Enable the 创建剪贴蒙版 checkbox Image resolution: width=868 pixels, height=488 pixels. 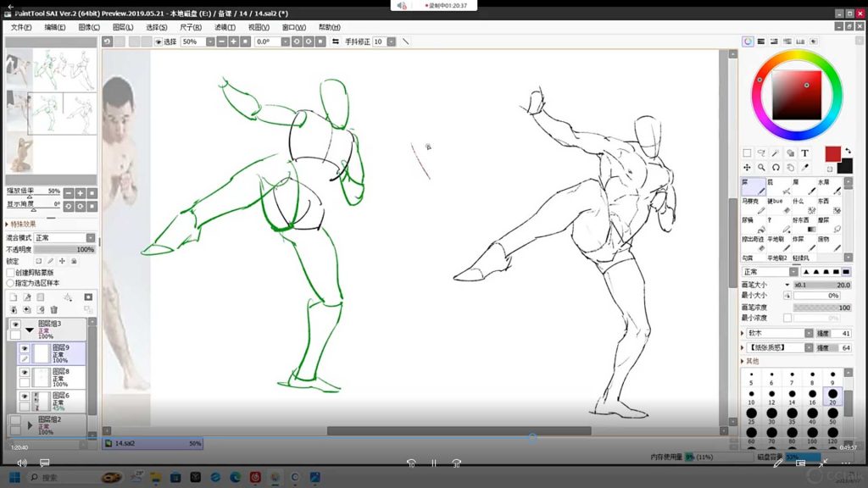click(x=11, y=273)
